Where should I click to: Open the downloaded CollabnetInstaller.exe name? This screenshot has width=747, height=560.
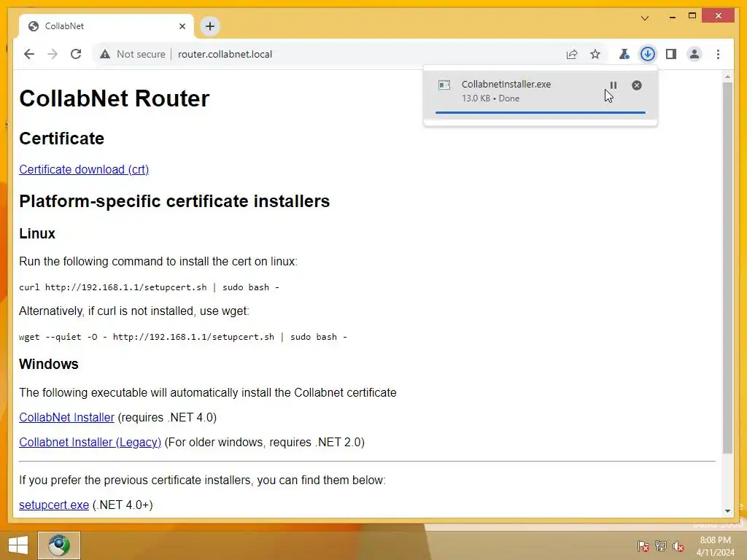pyautogui.click(x=506, y=85)
